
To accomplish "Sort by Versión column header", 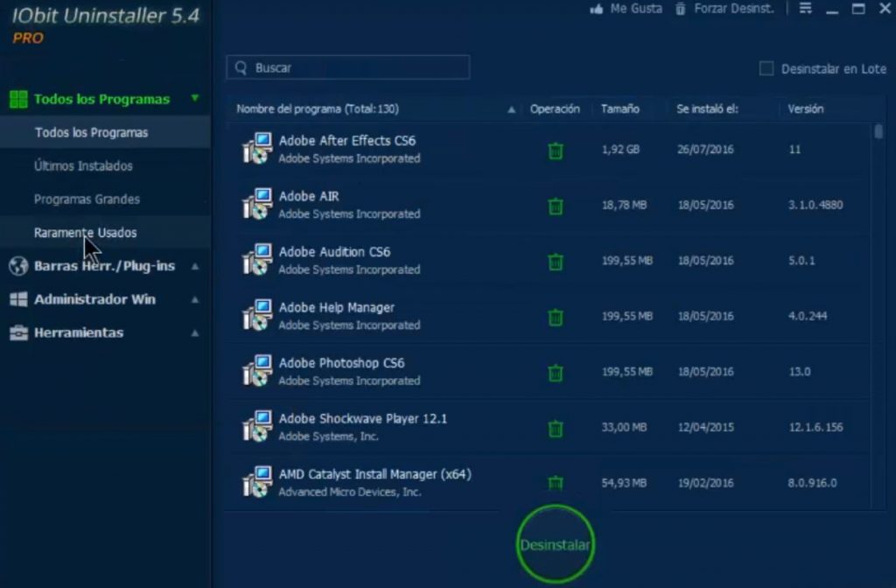I will tap(806, 109).
